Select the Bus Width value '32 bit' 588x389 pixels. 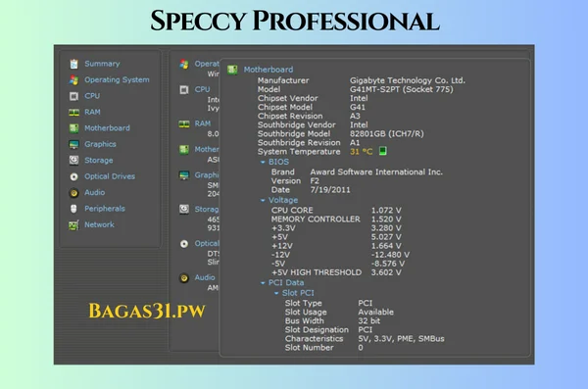pos(369,321)
